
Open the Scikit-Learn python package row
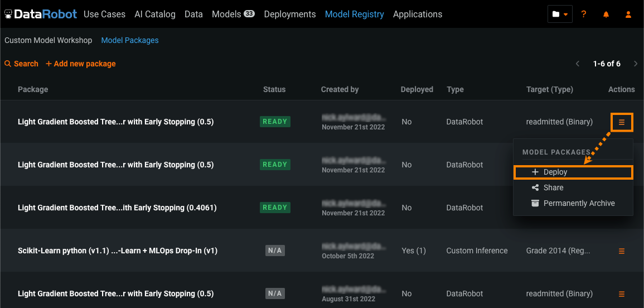point(118,251)
